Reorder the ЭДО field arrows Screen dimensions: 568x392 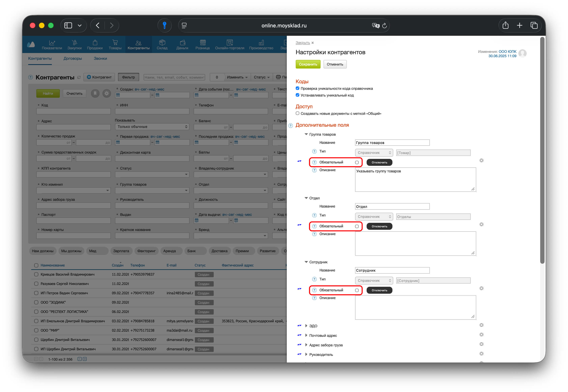pos(299,325)
